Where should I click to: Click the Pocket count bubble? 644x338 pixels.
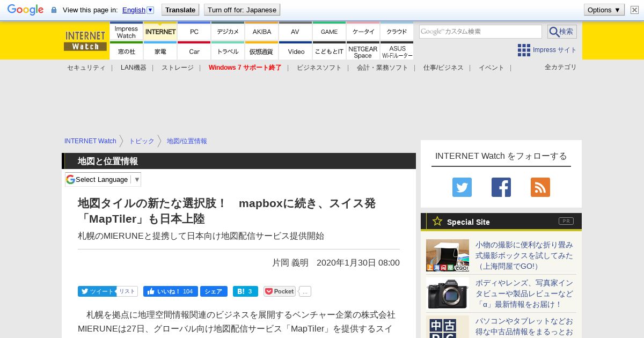point(305,291)
